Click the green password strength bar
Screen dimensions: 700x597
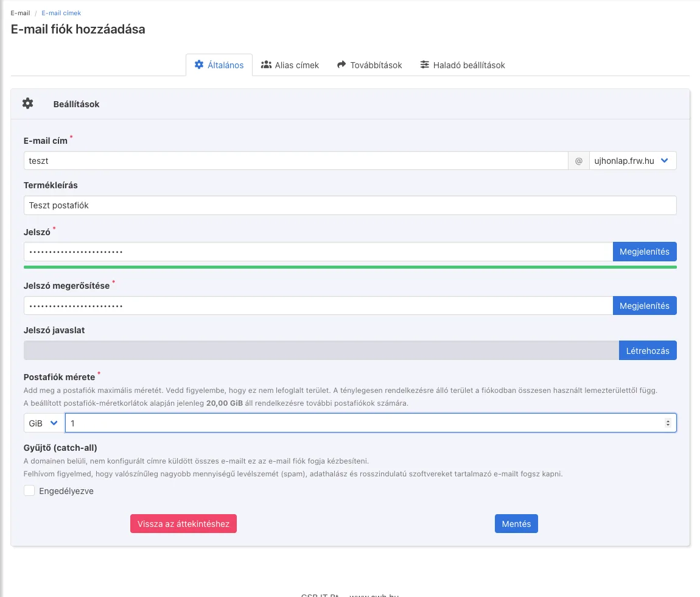[350, 267]
